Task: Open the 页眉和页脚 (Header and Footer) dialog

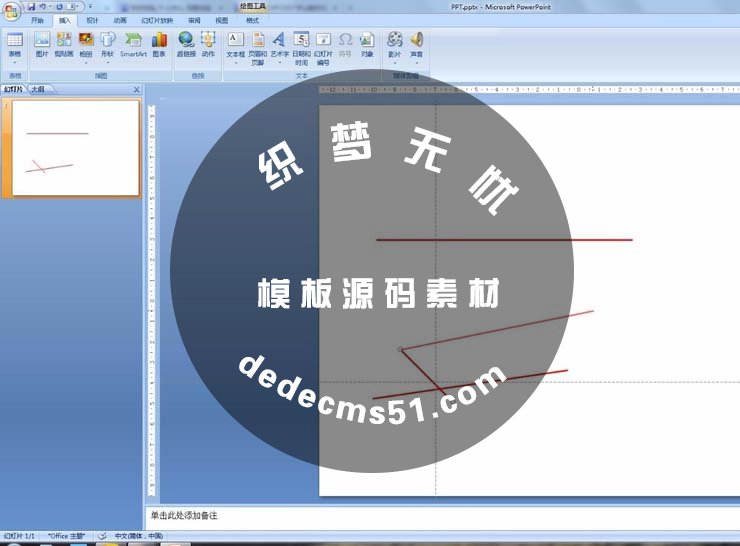Action: pos(258,44)
